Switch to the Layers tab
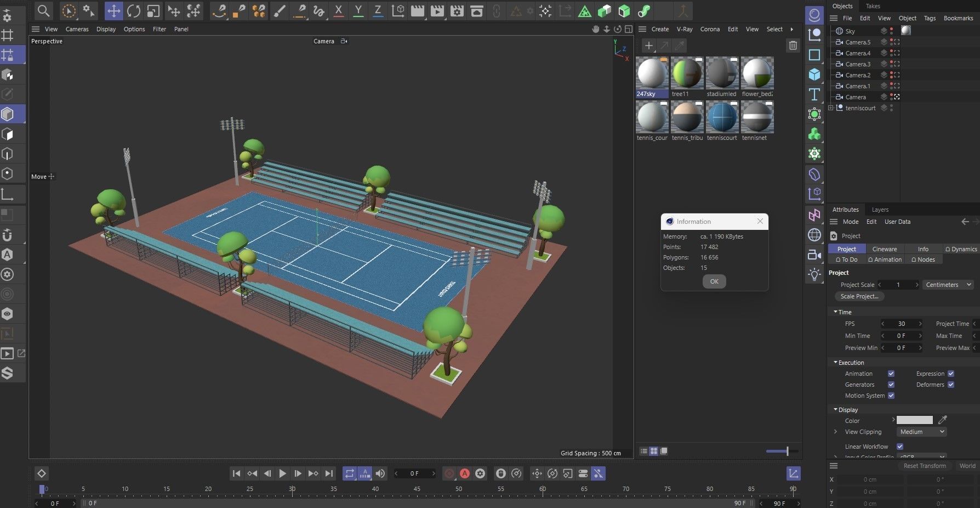Viewport: 980px width, 508px height. (880, 210)
